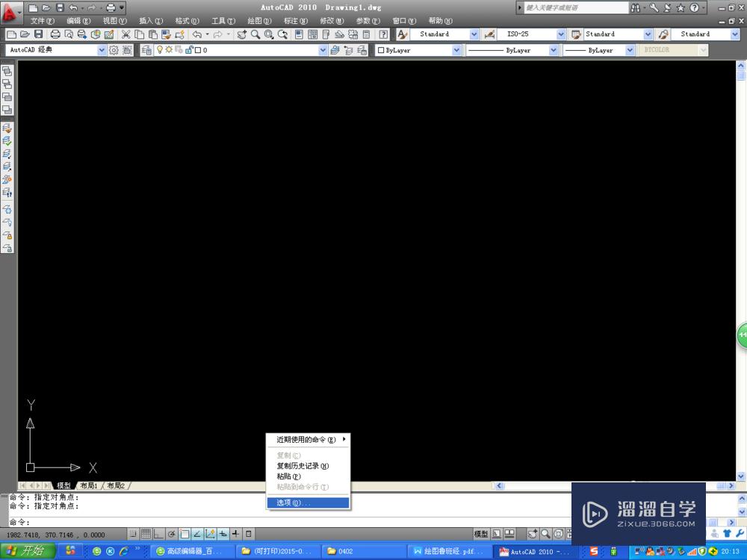
Task: Click the Publish icon in standard toolbar
Action: click(82, 34)
